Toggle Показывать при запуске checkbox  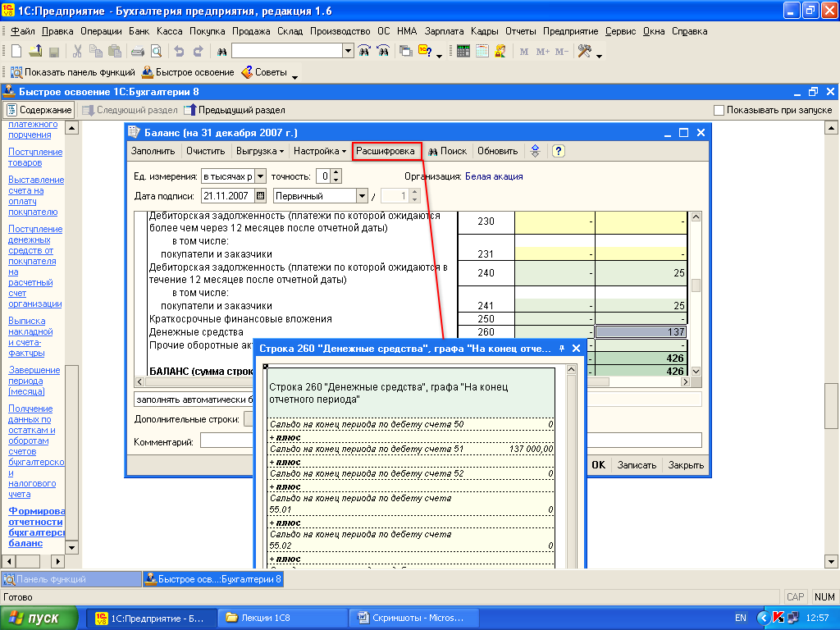point(719,110)
